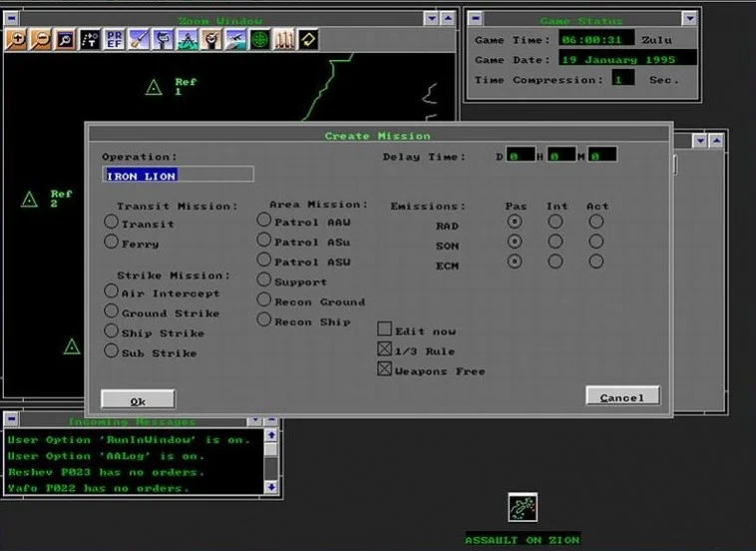Image resolution: width=756 pixels, height=551 pixels.
Task: Set RAD emissions to Intermittent
Action: (556, 222)
